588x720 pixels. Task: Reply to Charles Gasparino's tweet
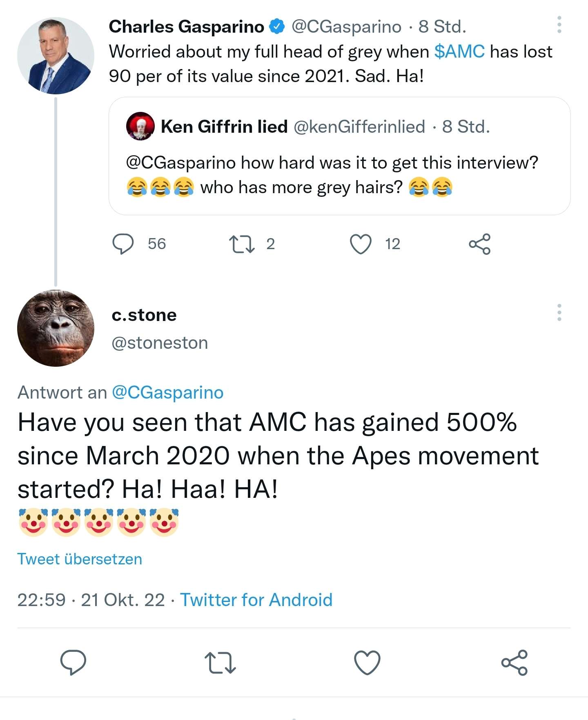pyautogui.click(x=123, y=244)
